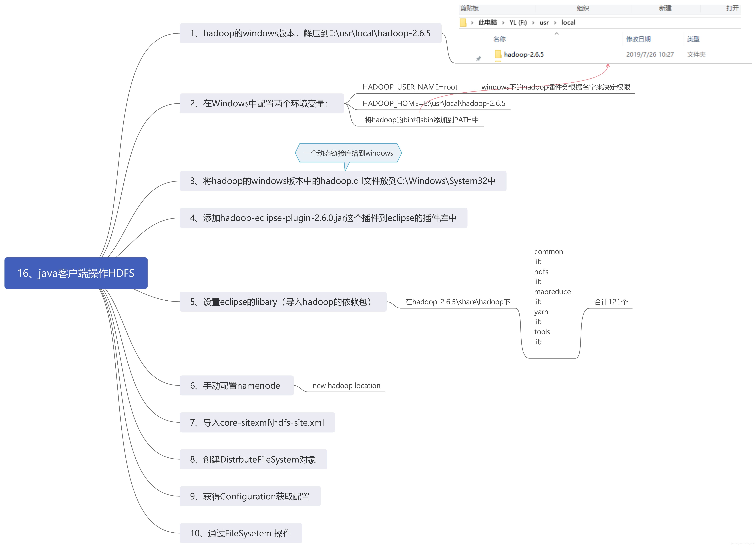Sort by the "名称" column header
The image size is (756, 546).
click(499, 39)
